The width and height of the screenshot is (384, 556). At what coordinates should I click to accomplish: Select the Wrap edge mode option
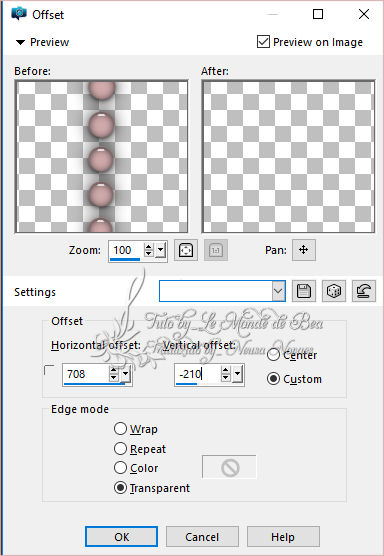click(121, 429)
